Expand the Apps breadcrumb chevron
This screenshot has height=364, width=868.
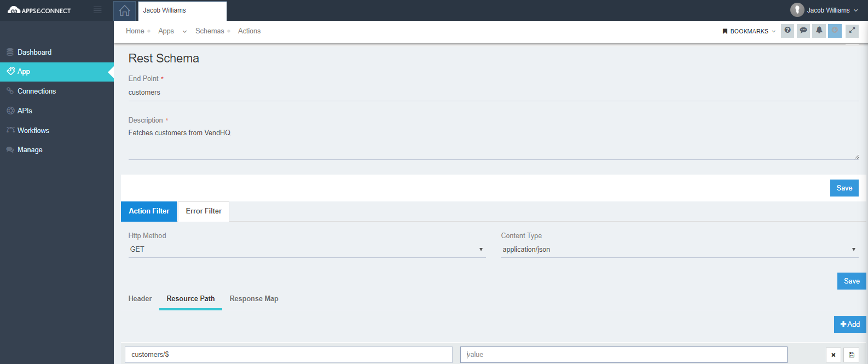pyautogui.click(x=184, y=32)
